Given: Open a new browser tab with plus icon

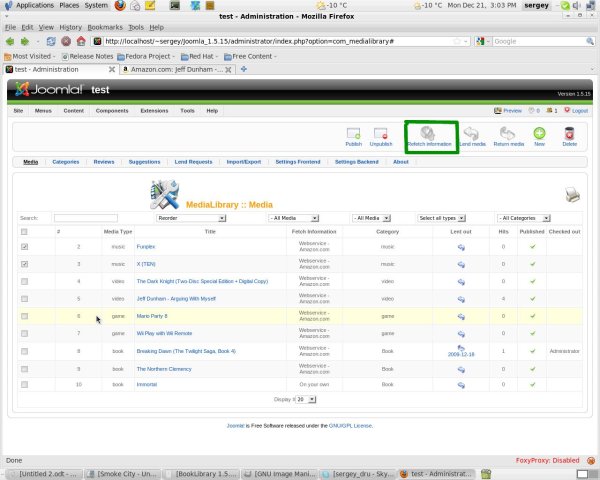Looking at the screenshot, I should coord(243,69).
